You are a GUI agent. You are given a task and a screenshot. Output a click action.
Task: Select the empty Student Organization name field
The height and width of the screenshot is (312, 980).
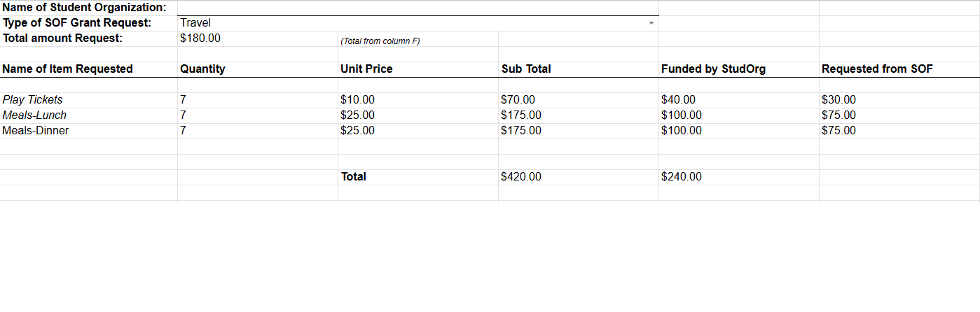click(x=418, y=8)
